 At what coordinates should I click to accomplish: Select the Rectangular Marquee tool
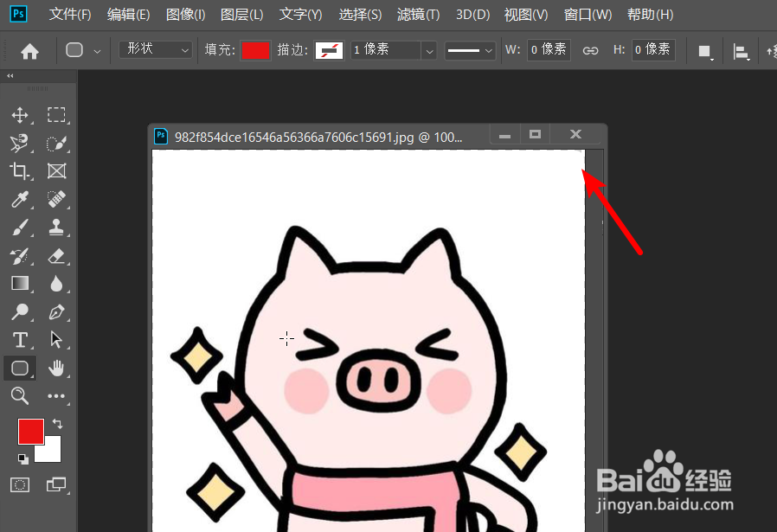(x=56, y=115)
